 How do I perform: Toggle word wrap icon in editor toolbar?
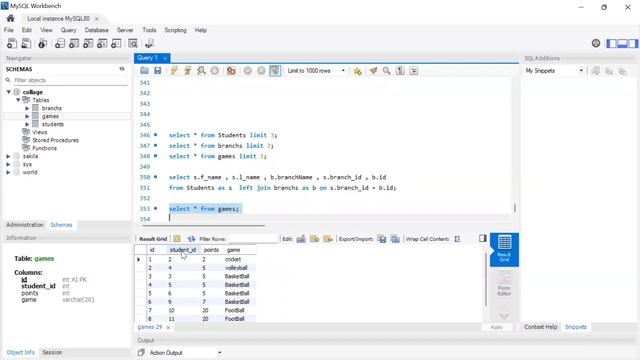click(x=413, y=71)
